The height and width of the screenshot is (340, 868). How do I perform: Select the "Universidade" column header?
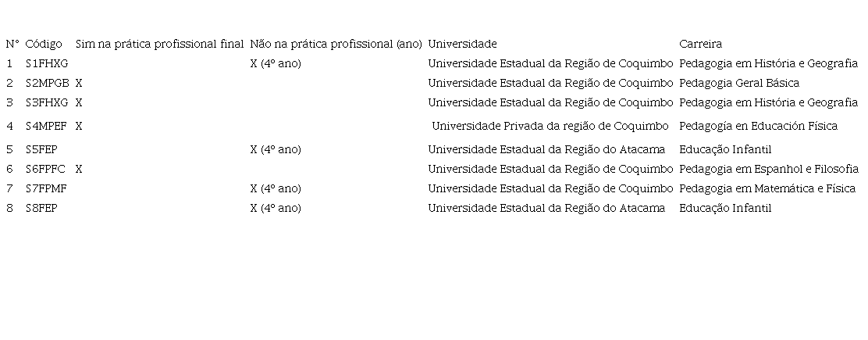462,44
